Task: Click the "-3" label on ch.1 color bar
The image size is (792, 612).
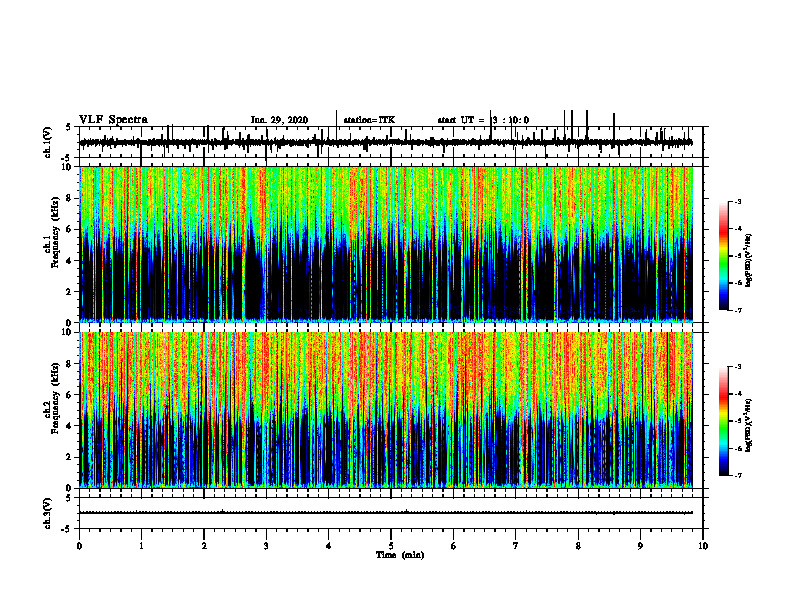Action: click(x=738, y=201)
